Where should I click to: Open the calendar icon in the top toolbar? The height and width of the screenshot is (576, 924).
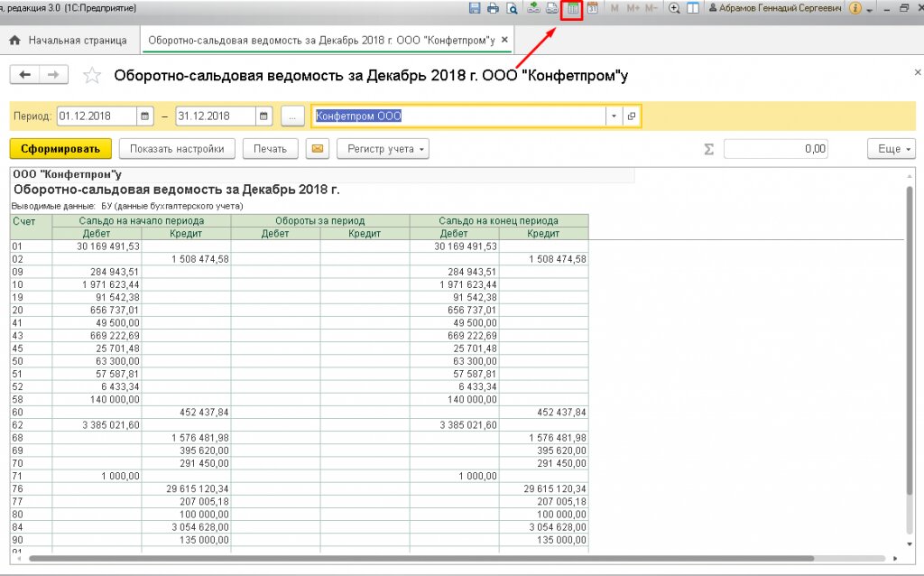[x=592, y=8]
